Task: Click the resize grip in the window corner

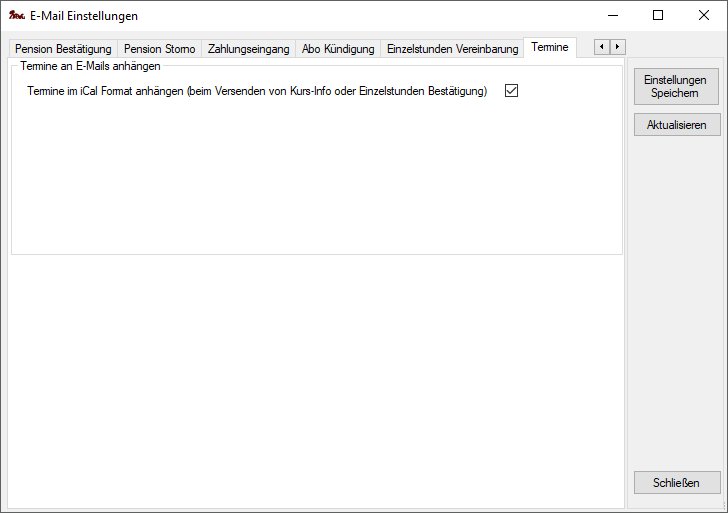Action: tap(722, 507)
